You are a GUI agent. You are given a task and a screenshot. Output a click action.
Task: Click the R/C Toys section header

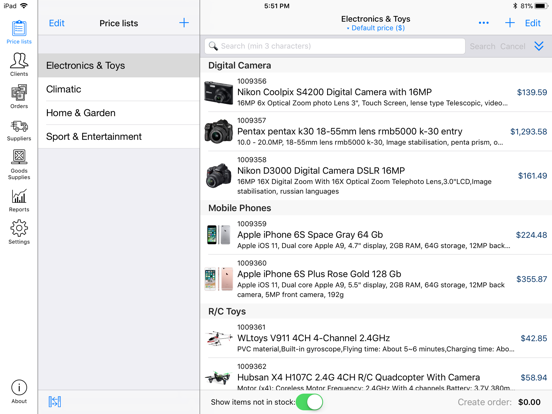(x=227, y=311)
